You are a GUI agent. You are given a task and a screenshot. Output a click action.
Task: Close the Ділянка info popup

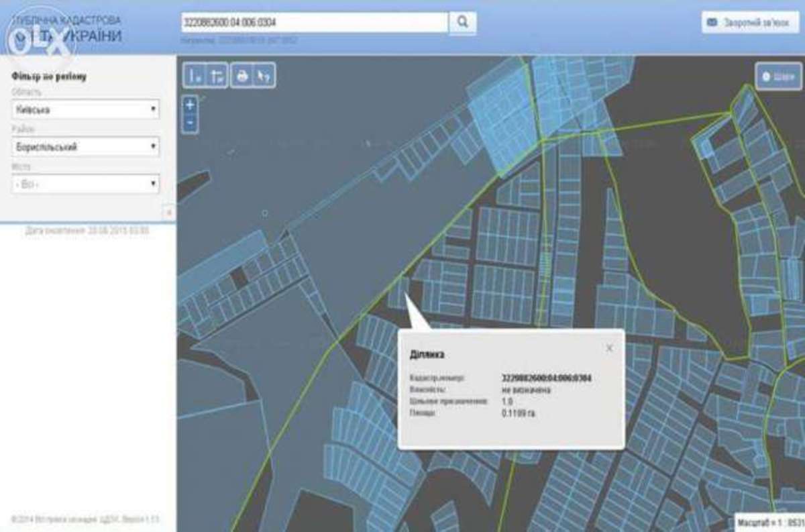[609, 348]
